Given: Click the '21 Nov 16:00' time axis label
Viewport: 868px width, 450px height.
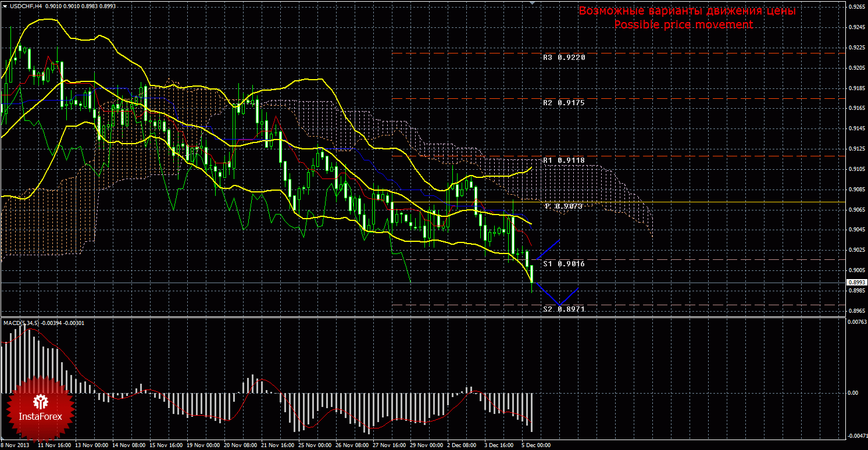Looking at the screenshot, I should point(277,446).
